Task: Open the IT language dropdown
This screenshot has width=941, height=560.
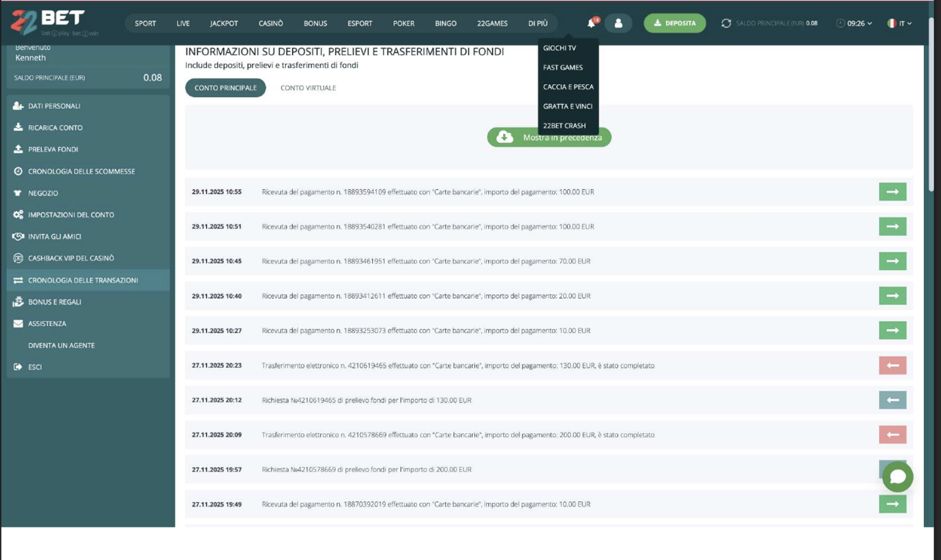Action: coord(899,23)
